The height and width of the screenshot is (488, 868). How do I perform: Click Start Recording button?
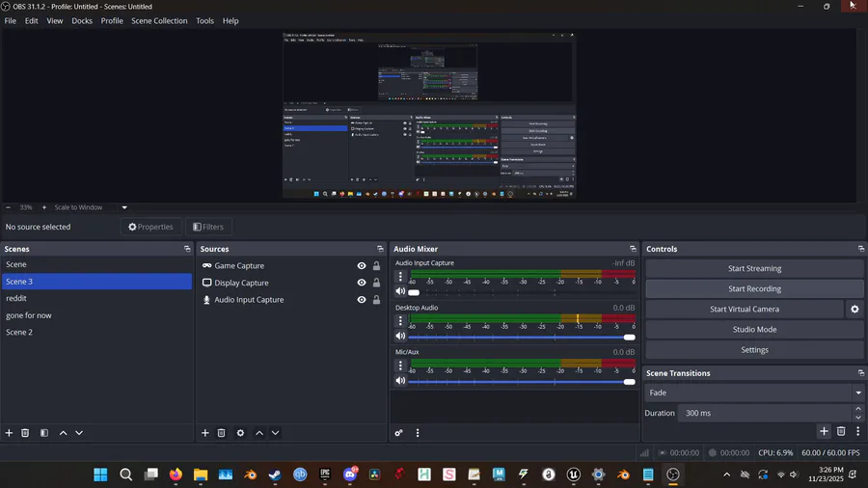[754, 288]
